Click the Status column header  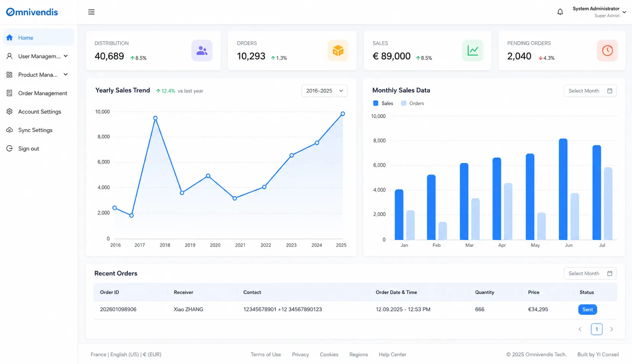click(x=587, y=292)
